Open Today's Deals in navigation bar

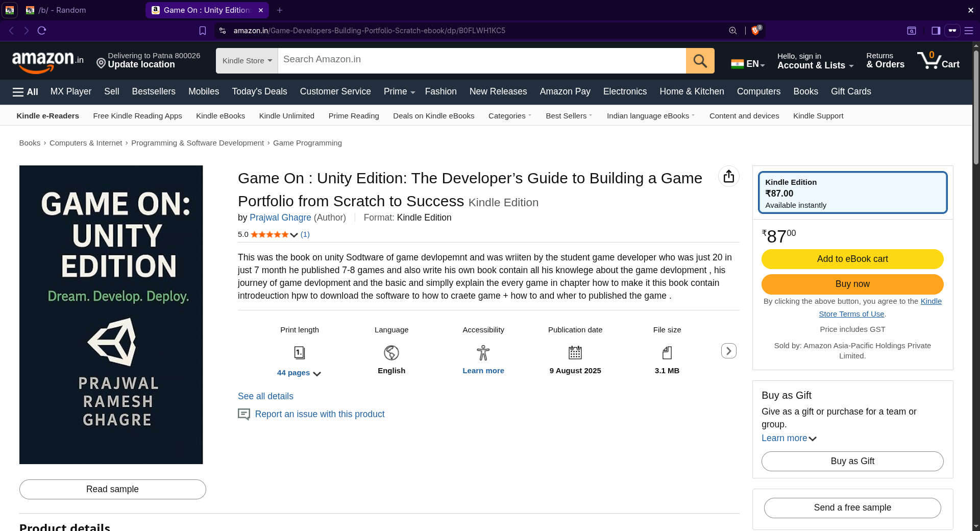pos(259,92)
